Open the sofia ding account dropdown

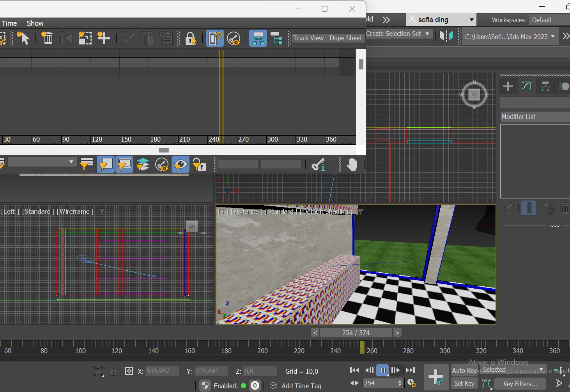(441, 20)
